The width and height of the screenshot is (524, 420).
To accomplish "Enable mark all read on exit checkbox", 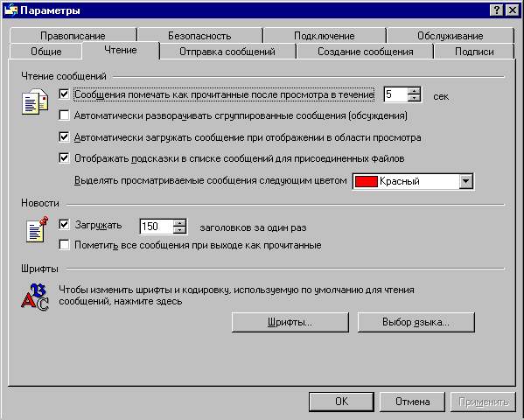I will (x=64, y=244).
